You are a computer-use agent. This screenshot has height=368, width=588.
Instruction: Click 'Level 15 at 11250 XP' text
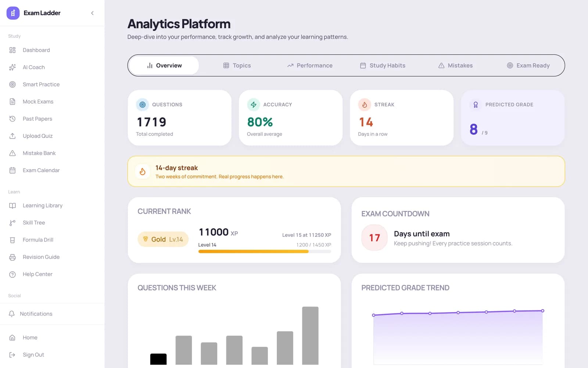(x=306, y=235)
